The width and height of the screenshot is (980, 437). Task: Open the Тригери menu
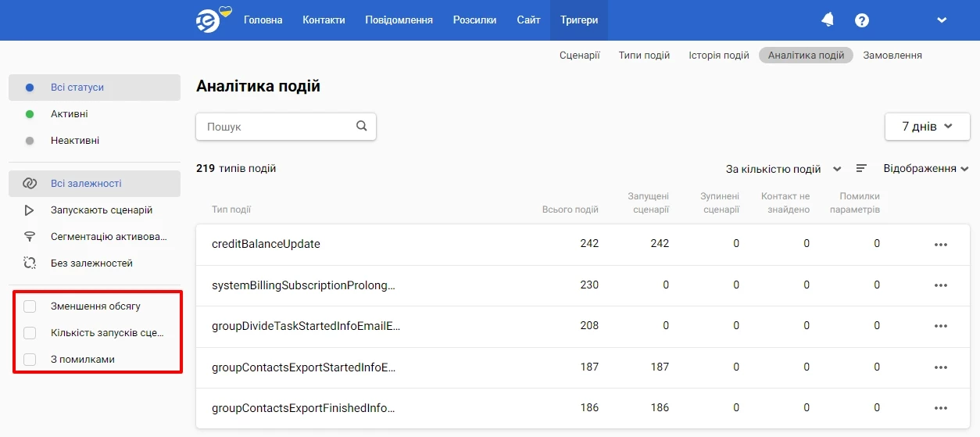coord(579,20)
